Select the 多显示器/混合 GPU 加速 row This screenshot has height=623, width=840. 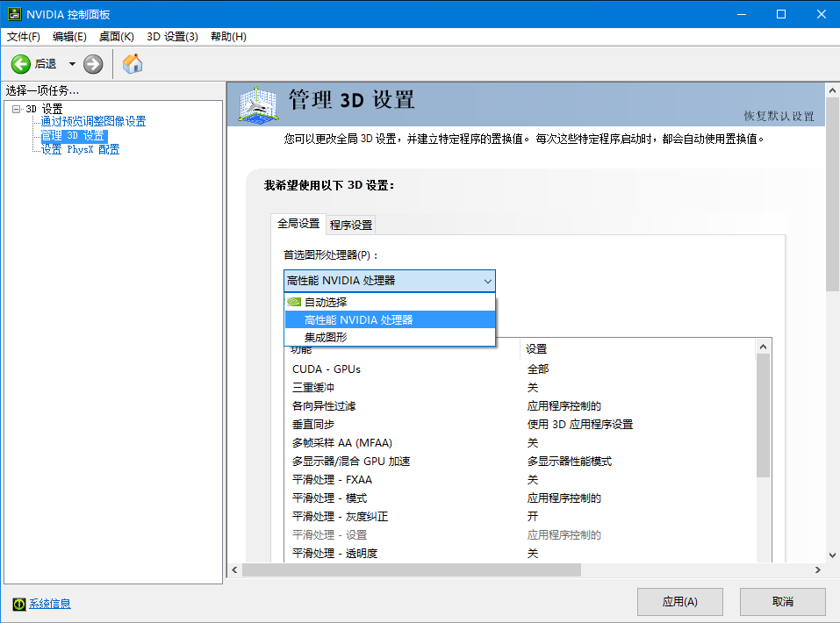click(520, 462)
